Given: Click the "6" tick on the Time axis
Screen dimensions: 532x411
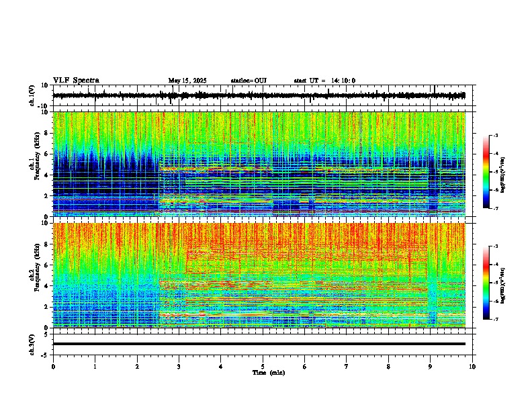Looking at the screenshot, I should pos(305,367).
